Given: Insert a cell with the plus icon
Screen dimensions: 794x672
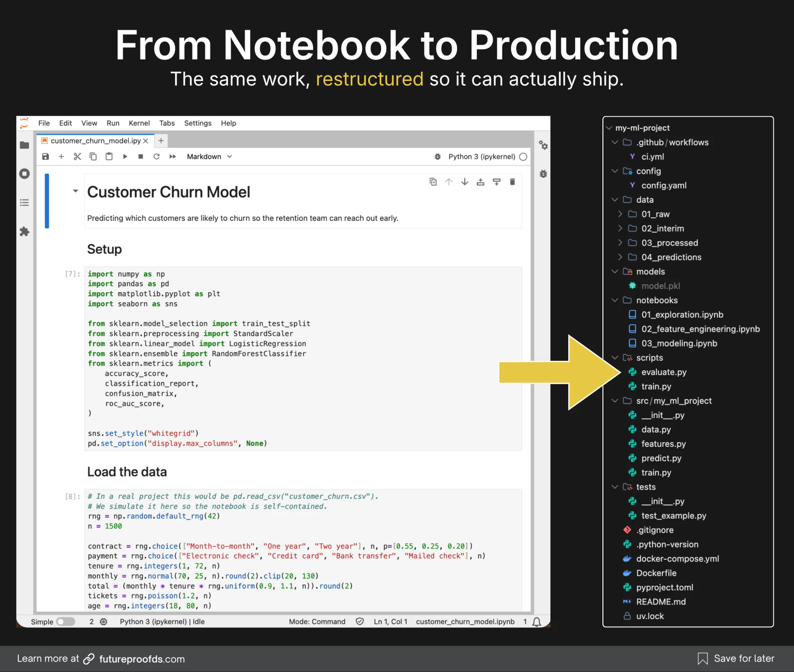Looking at the screenshot, I should coord(61,156).
